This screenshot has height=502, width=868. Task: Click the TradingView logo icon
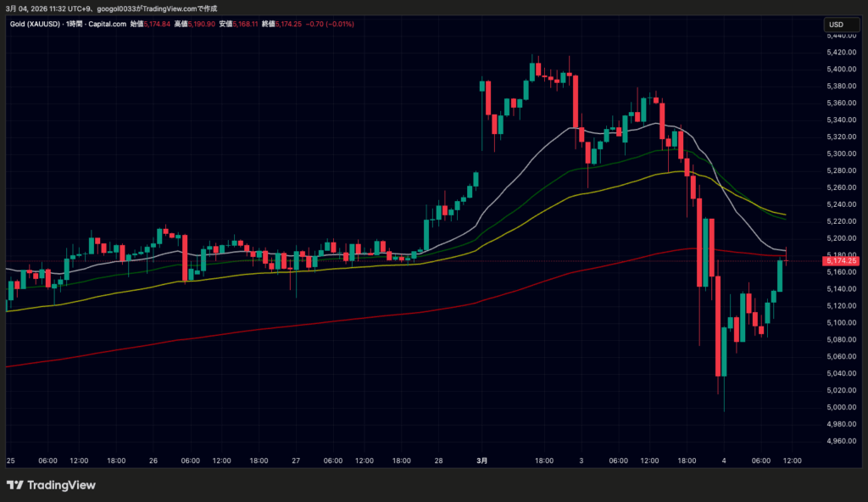(14, 485)
